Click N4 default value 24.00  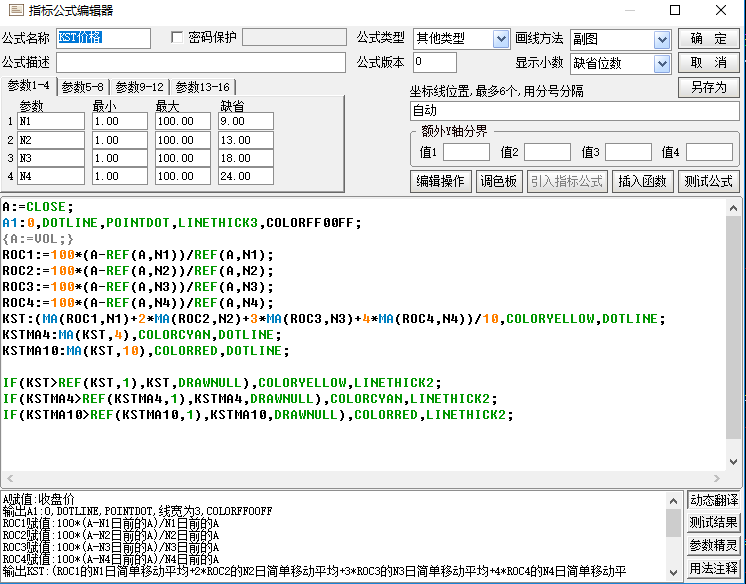click(x=246, y=176)
